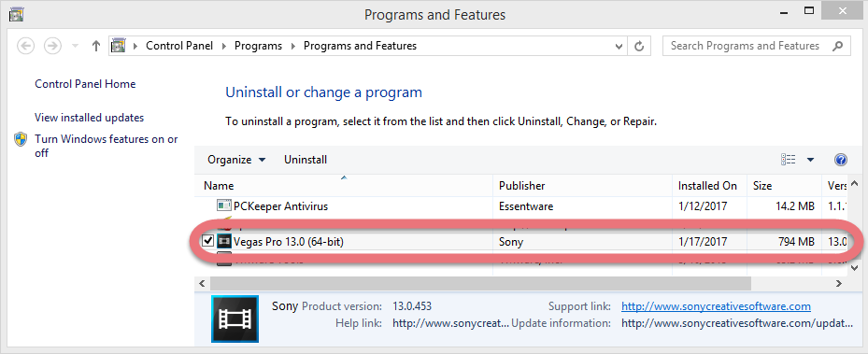The width and height of the screenshot is (868, 354).
Task: Click the Refresh button
Action: 639,46
